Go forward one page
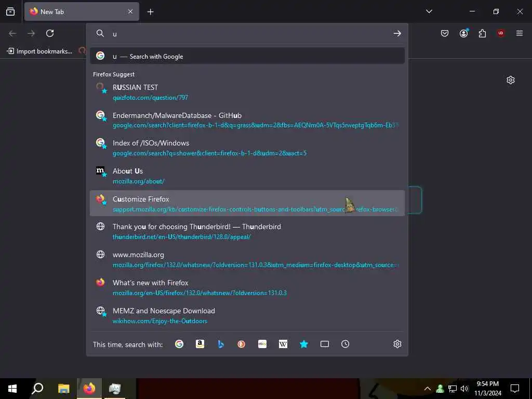This screenshot has width=532, height=399. (31, 33)
